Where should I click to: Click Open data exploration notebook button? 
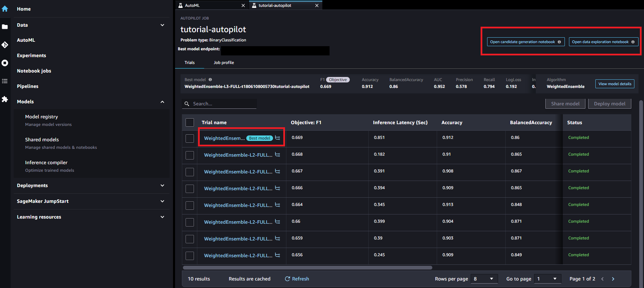604,42
